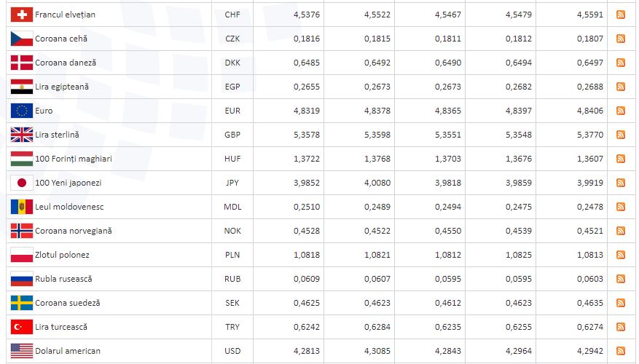639x364 pixels.
Task: Click the RSS icon in the GBP row
Action: pos(621,135)
